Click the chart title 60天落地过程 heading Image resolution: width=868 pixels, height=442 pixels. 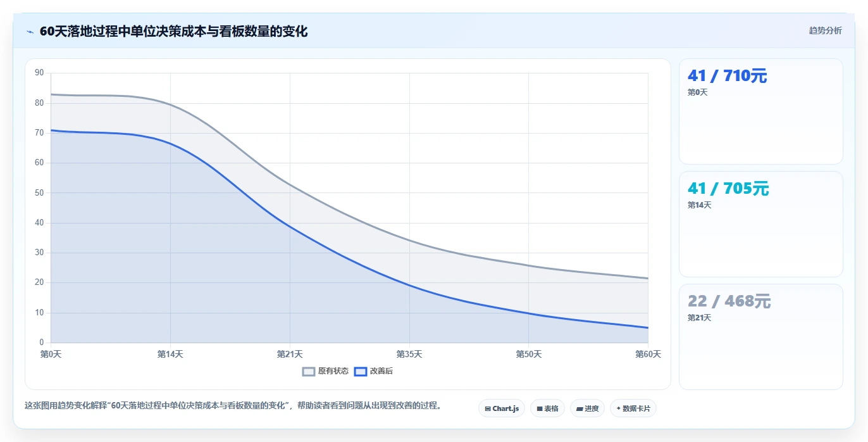pyautogui.click(x=173, y=31)
